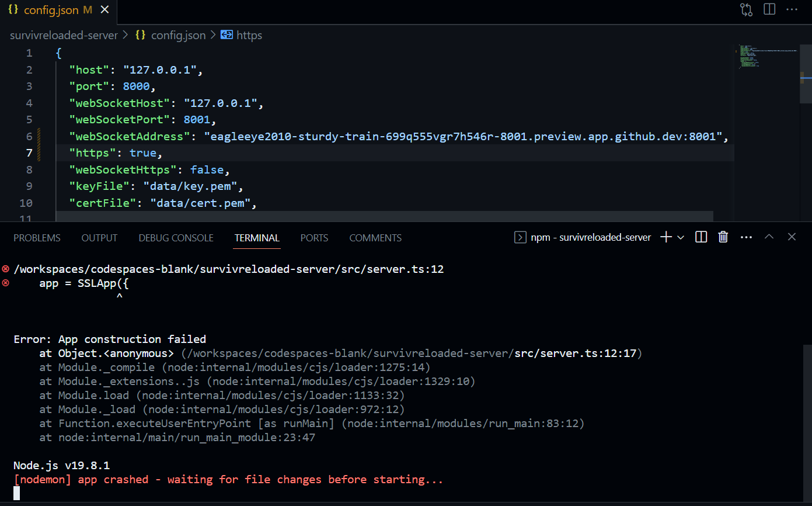This screenshot has height=506, width=812.
Task: Open the PORTS panel tab
Action: pyautogui.click(x=314, y=238)
